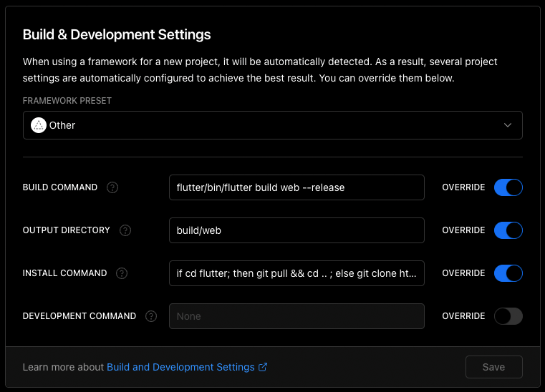Click the OVERRIDE label beside Development Command

[463, 316]
